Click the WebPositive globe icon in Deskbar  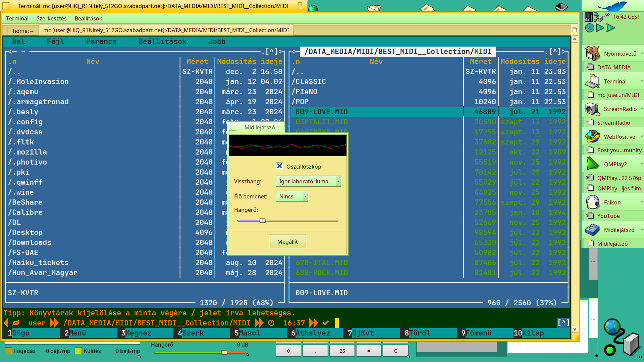[x=593, y=136]
